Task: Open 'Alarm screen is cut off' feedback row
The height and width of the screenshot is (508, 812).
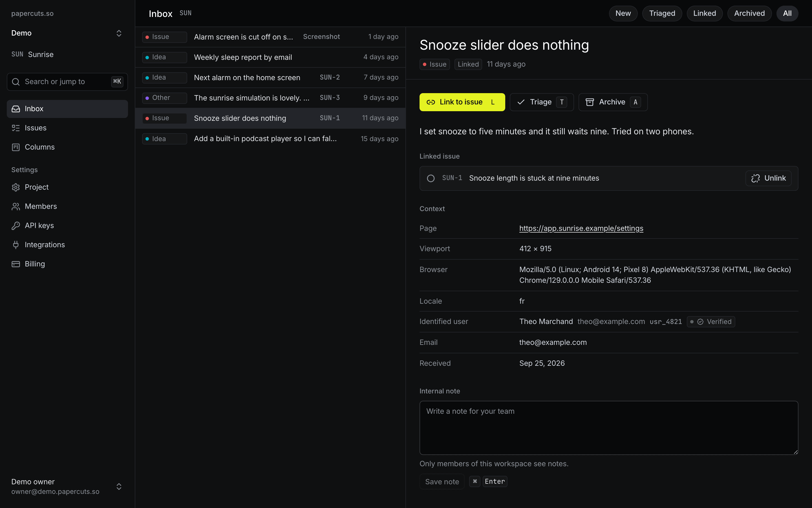Action: tap(270, 37)
